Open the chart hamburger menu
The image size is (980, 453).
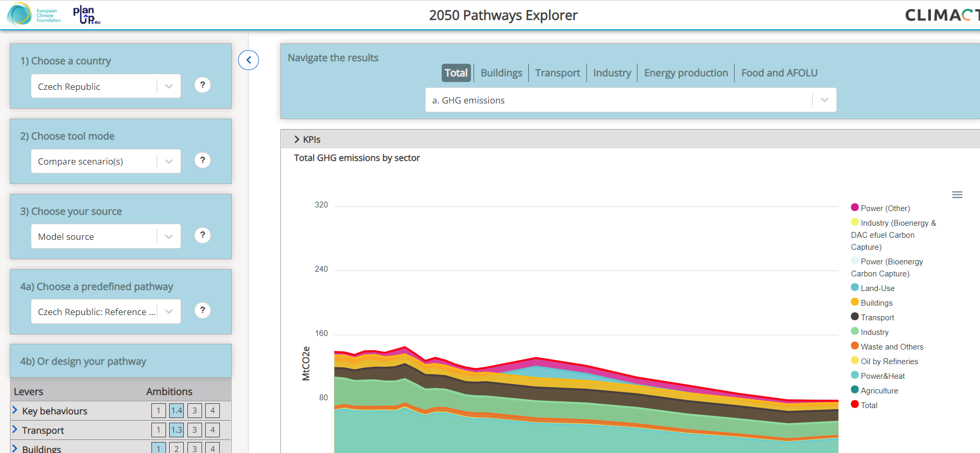click(x=957, y=195)
